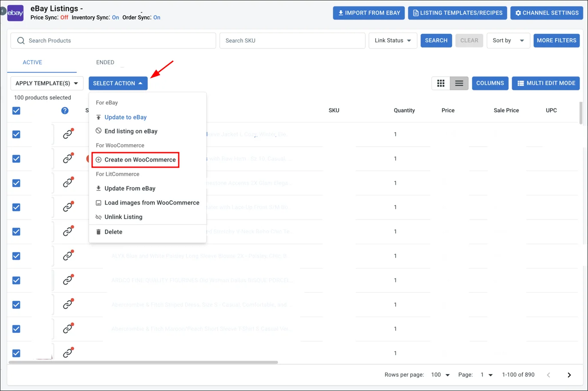Click the SKU column header
Screen dimensions: 588x391
click(x=334, y=111)
